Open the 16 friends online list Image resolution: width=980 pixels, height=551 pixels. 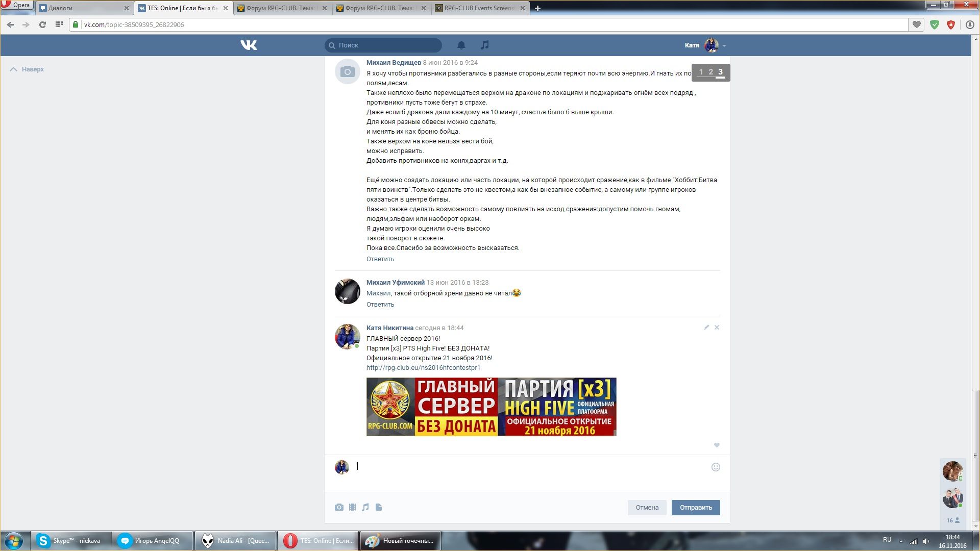click(953, 520)
